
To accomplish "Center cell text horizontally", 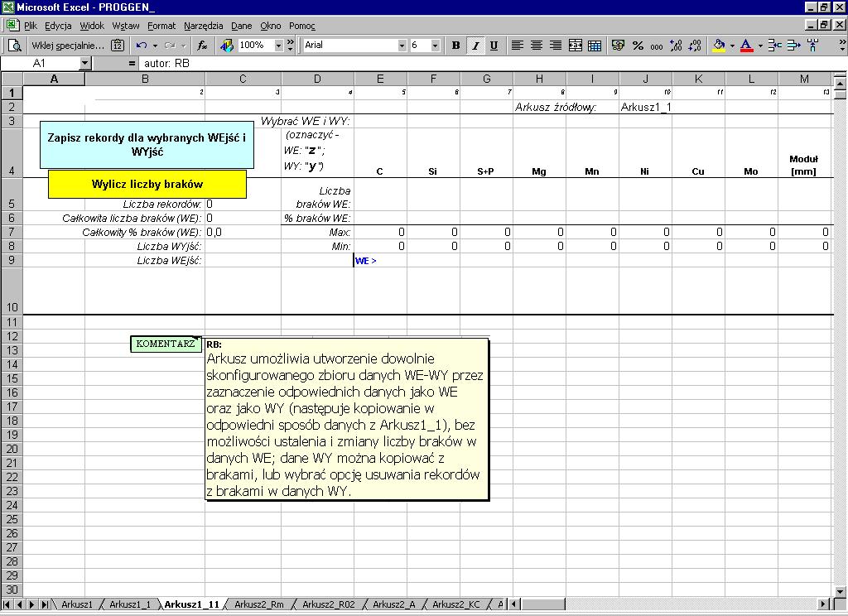I will pos(537,46).
